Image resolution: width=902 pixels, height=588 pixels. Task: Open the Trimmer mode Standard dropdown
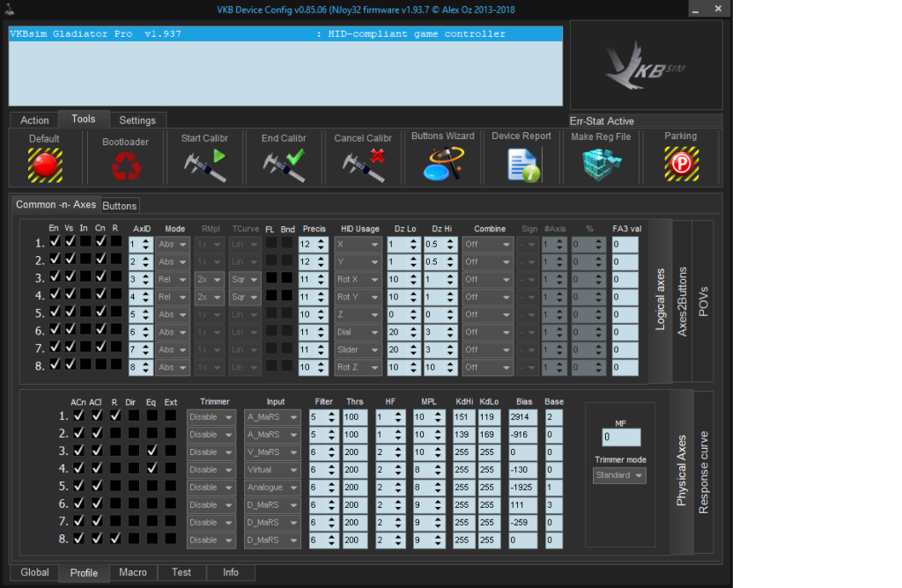point(619,475)
